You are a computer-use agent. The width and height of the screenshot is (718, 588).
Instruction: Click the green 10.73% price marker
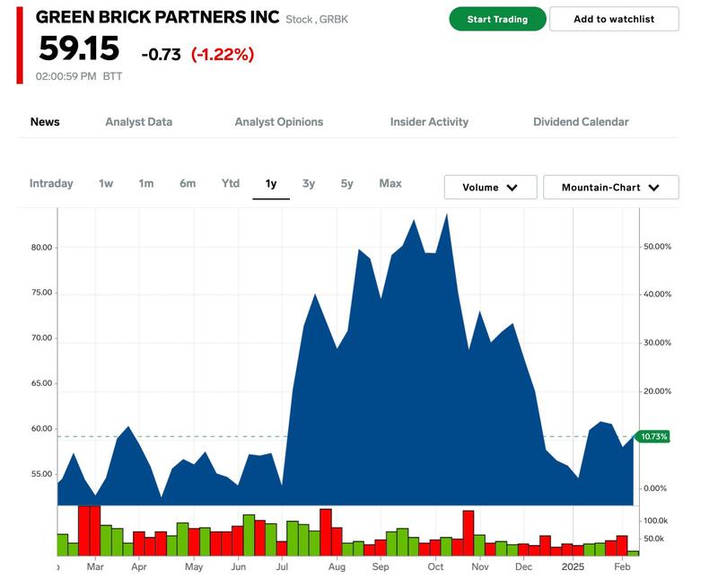(x=655, y=436)
